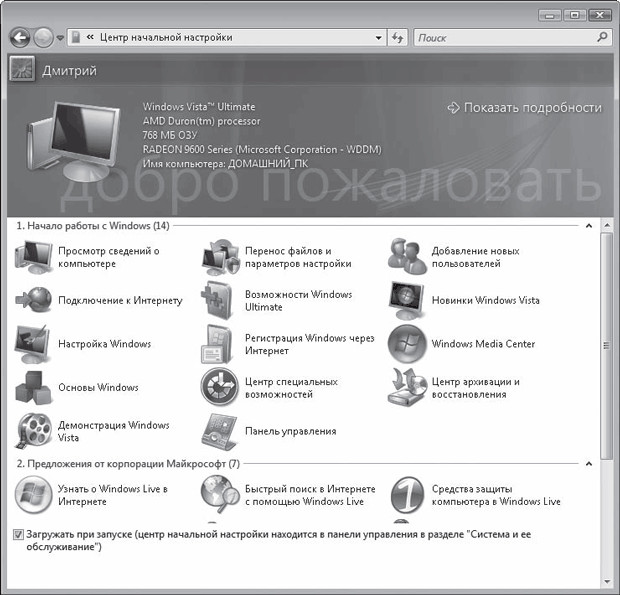Collapse the Начало работы с Windows section

[589, 226]
